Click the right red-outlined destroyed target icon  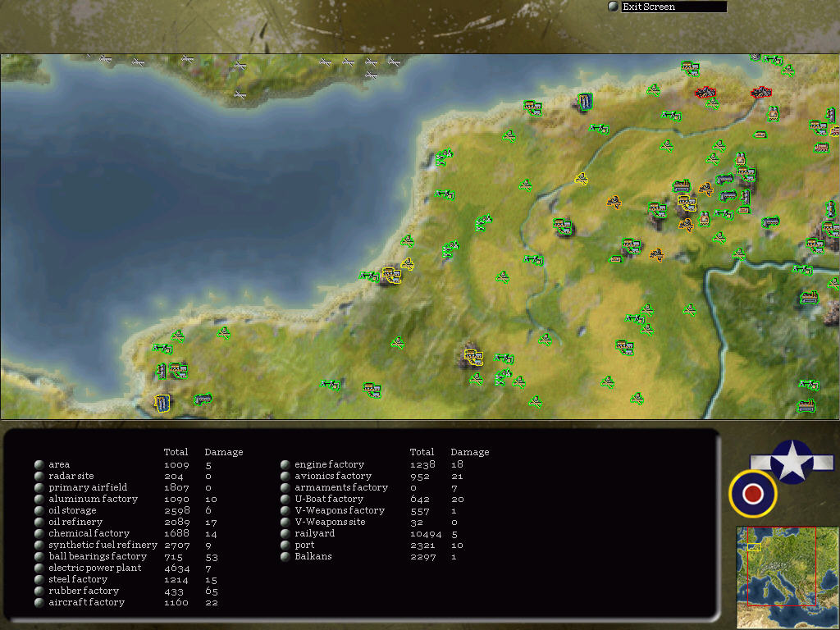coord(760,93)
